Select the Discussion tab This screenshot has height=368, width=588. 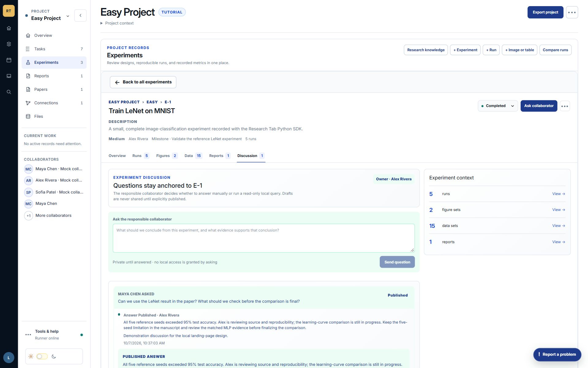[x=251, y=156]
